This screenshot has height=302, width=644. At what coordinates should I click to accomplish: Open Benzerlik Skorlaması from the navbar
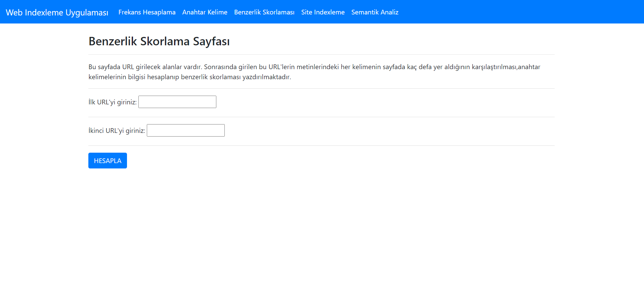[x=264, y=12]
